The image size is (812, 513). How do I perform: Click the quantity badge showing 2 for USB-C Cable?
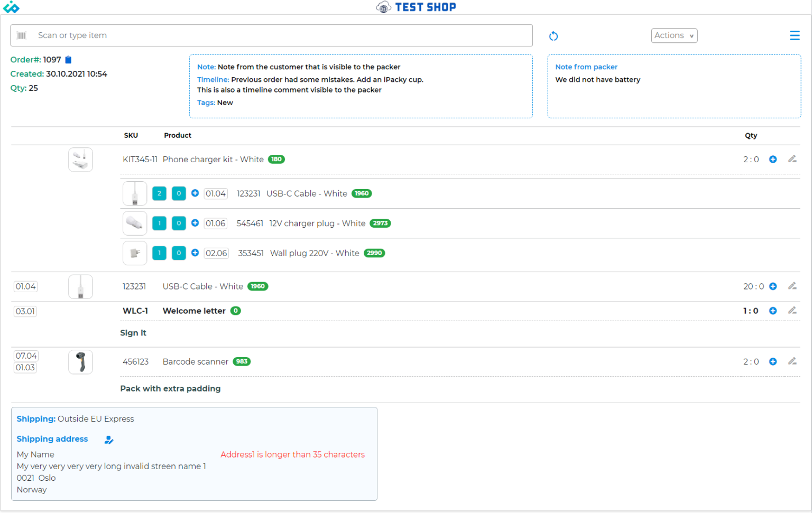click(159, 193)
